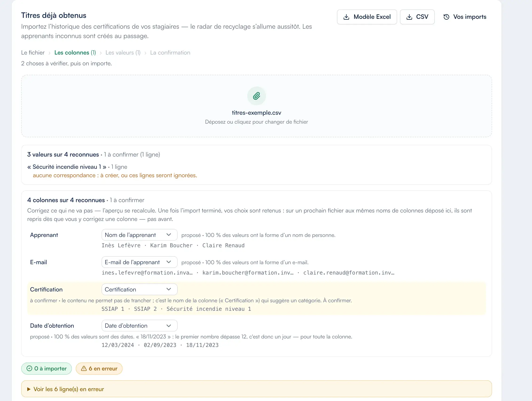Click the 'aucune correspondance' warning message

point(115,175)
